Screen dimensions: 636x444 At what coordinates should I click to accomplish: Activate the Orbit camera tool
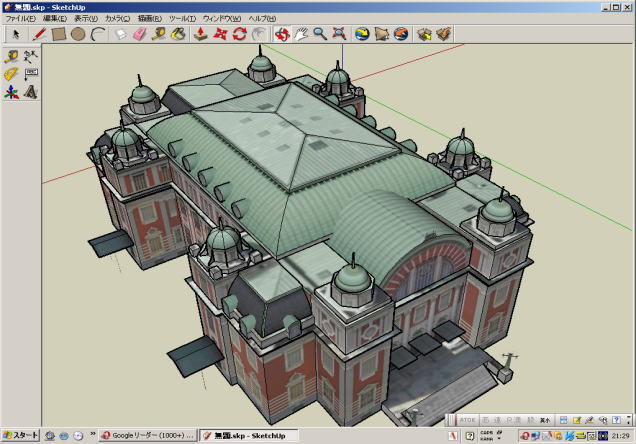pyautogui.click(x=281, y=34)
